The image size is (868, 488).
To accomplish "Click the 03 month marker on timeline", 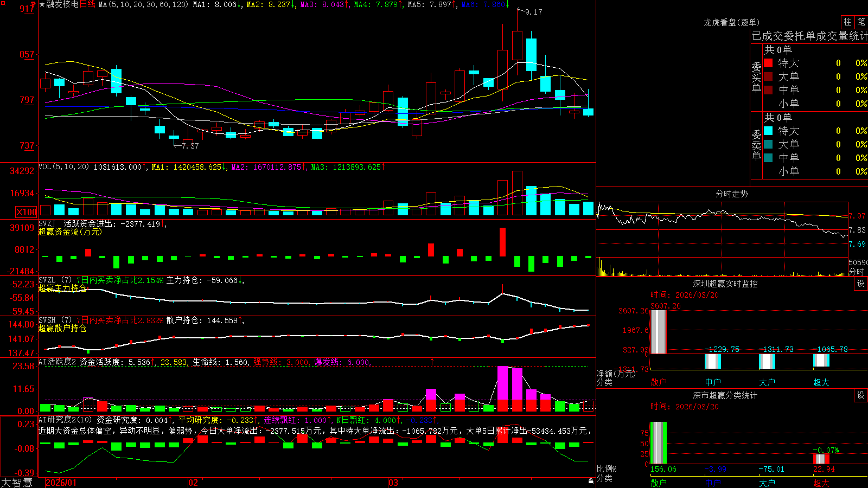I will point(393,483).
